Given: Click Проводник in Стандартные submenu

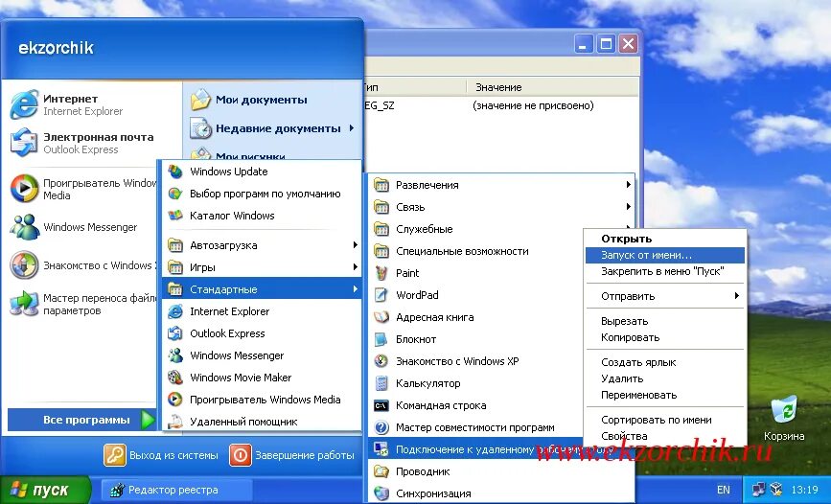Looking at the screenshot, I should (x=501, y=471).
